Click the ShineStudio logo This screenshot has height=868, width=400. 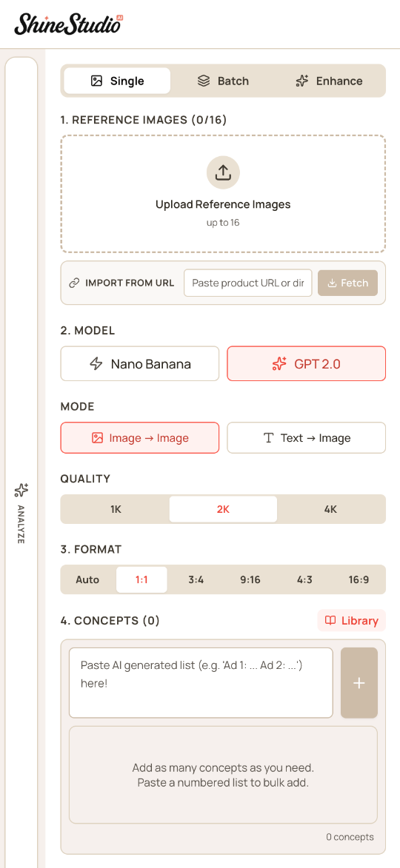[x=69, y=24]
